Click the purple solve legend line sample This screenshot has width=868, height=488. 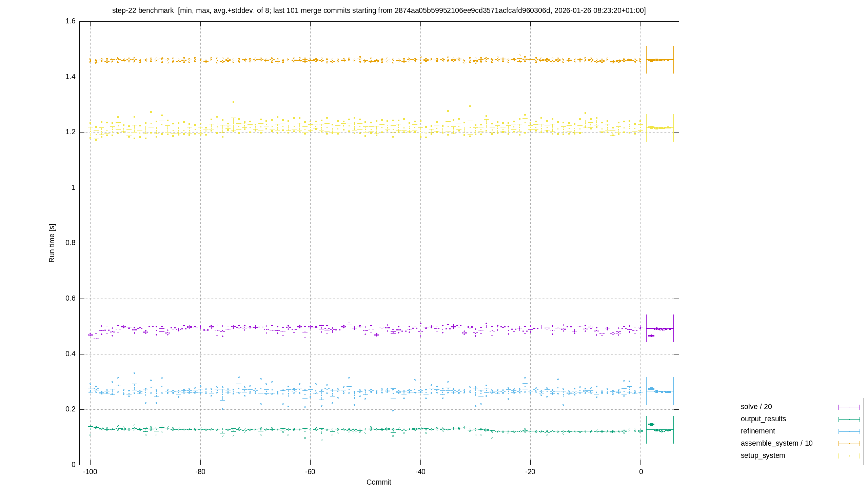click(849, 407)
